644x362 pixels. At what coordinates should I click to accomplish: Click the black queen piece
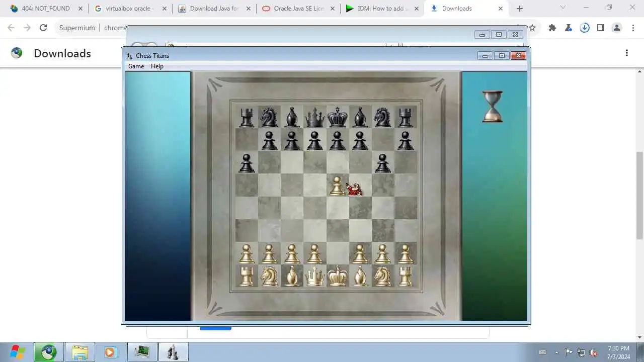[x=315, y=117]
